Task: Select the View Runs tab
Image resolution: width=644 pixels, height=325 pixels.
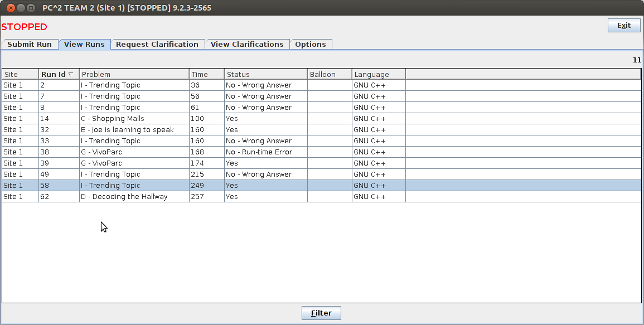Action: [84, 45]
